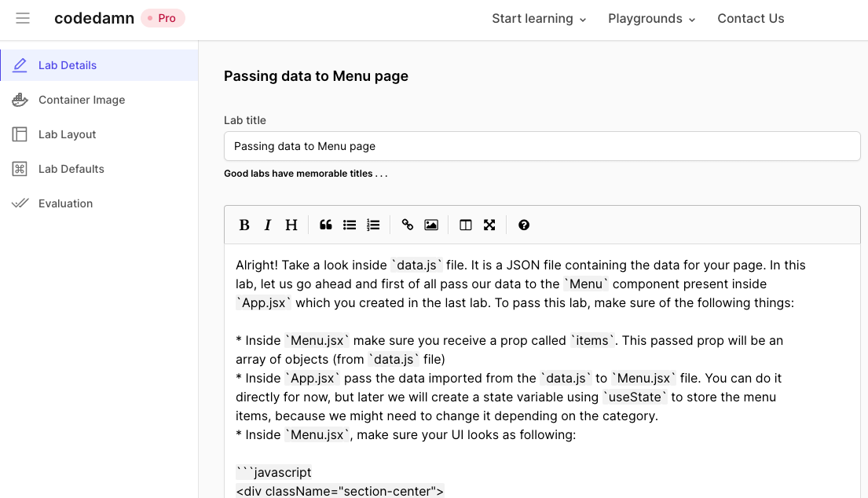This screenshot has width=868, height=498.
Task: Toggle fullscreen editor mode
Action: tap(489, 225)
